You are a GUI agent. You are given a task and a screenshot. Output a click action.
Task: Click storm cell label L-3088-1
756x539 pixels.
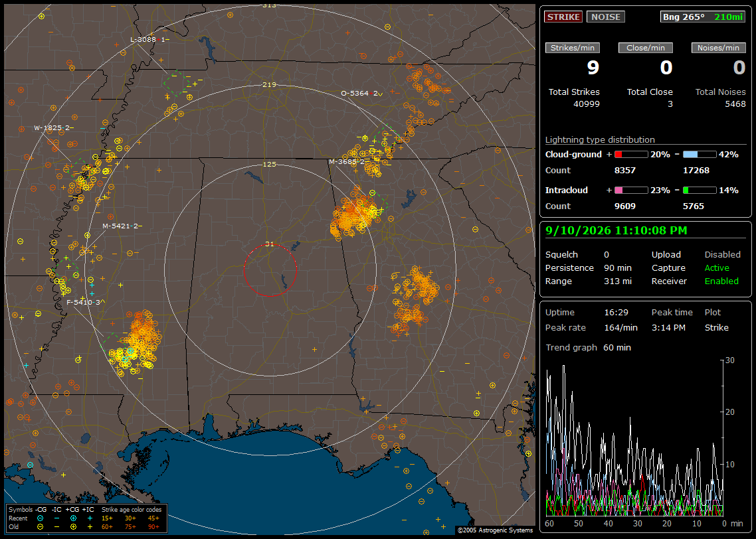click(149, 40)
